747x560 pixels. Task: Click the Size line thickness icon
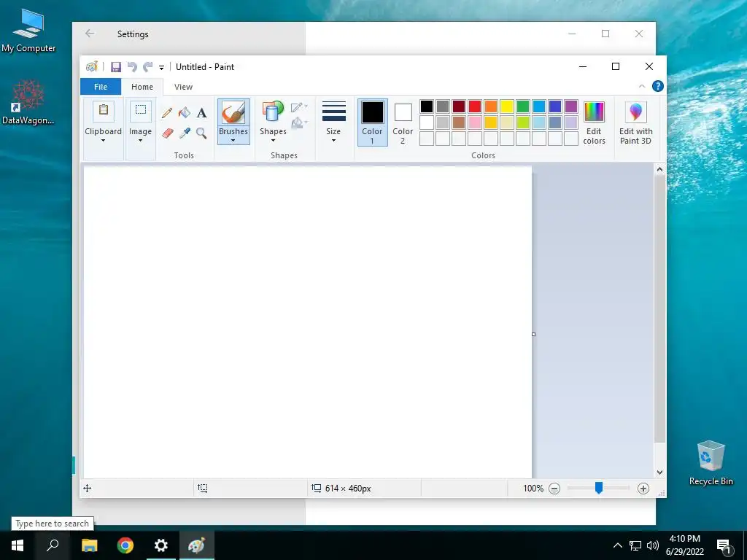334,112
